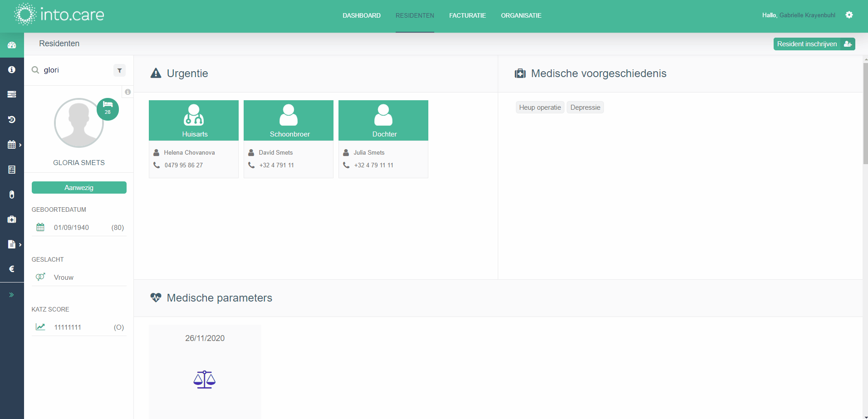The image size is (868, 419).
Task: Click the bed room 28 badge
Action: (108, 109)
